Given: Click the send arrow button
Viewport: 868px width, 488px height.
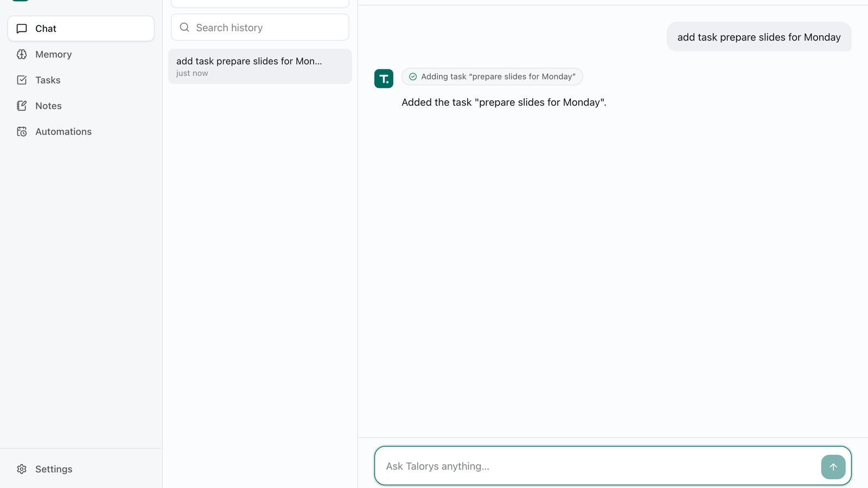Looking at the screenshot, I should coord(833,467).
